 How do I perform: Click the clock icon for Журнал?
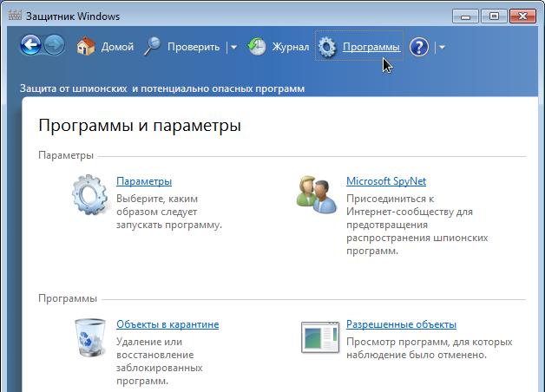(257, 46)
